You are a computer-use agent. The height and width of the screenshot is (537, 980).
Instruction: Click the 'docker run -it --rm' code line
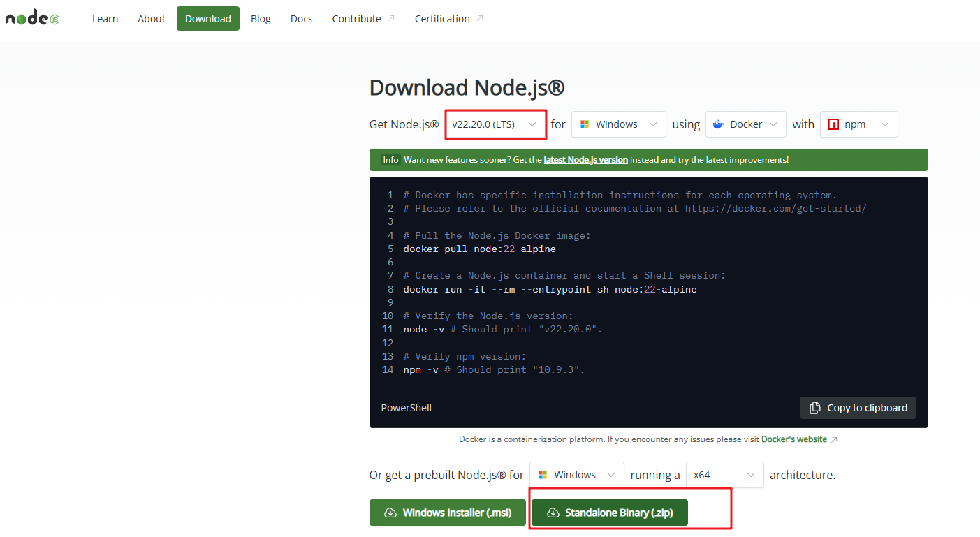pyautogui.click(x=550, y=289)
